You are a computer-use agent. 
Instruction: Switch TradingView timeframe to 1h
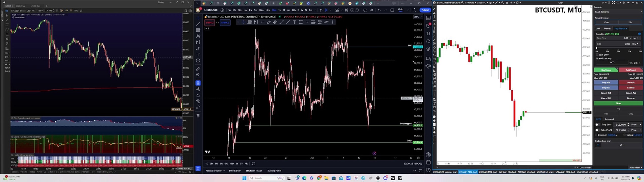click(x=280, y=10)
